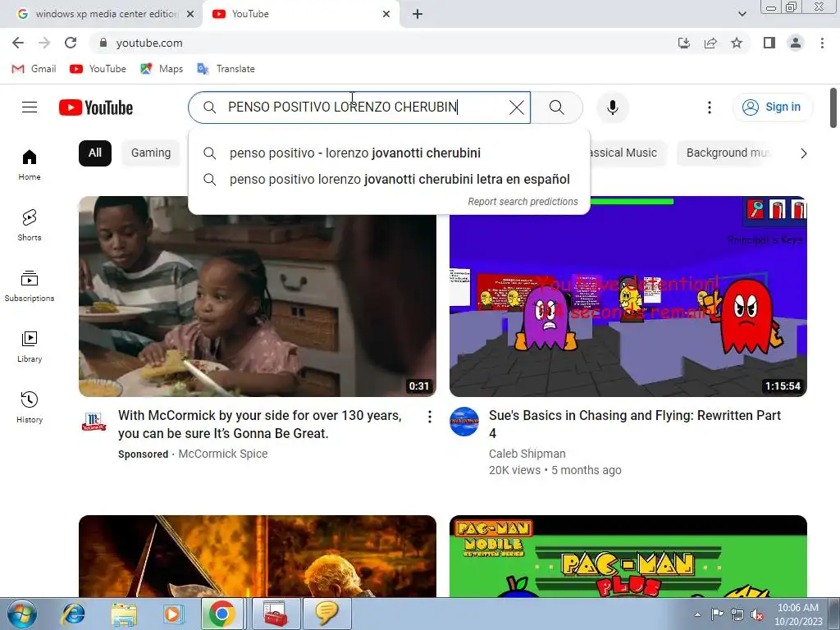Reload the page
Image resolution: width=840 pixels, height=630 pixels.
coord(71,43)
